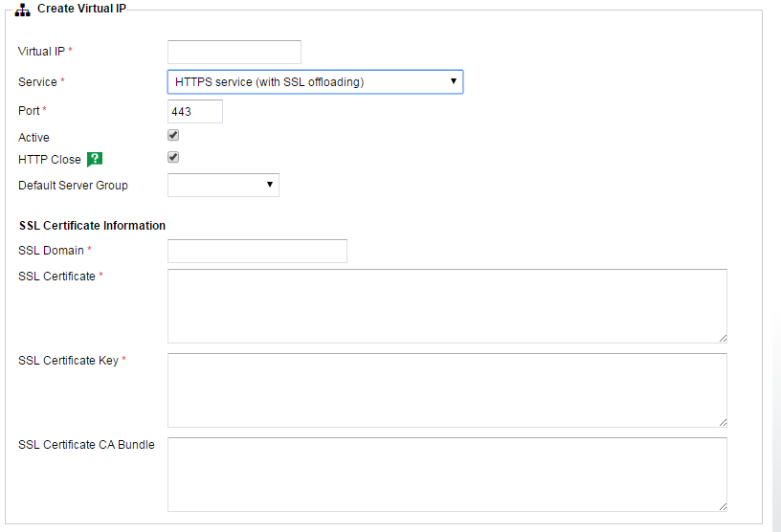Click the HTTP Close label text
Image resolution: width=781 pixels, height=532 pixels.
50,160
